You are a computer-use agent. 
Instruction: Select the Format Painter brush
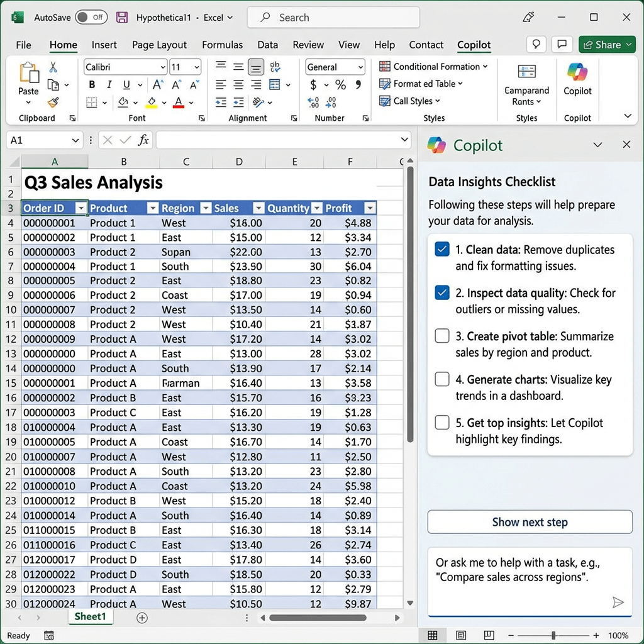53,103
